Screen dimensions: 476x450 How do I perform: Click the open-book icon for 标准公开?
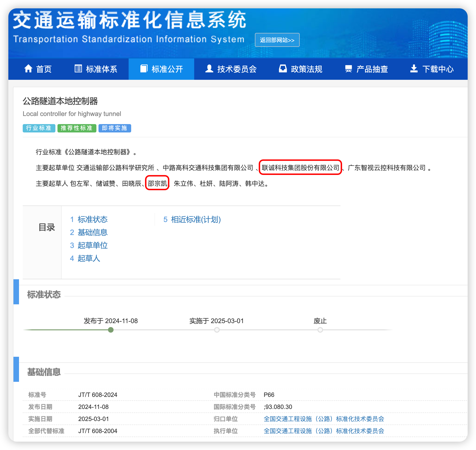[x=144, y=69]
